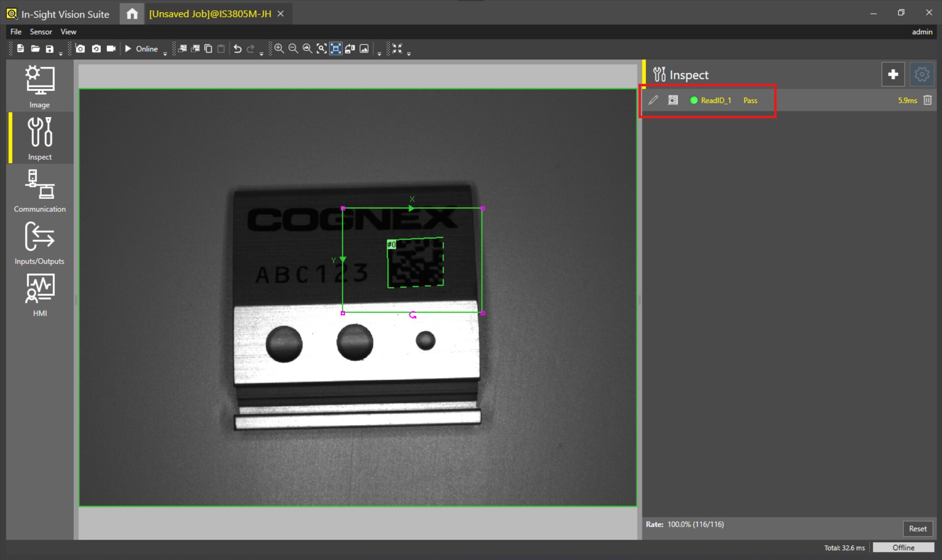Image resolution: width=942 pixels, height=560 pixels.
Task: Open the File menu
Action: [x=15, y=31]
